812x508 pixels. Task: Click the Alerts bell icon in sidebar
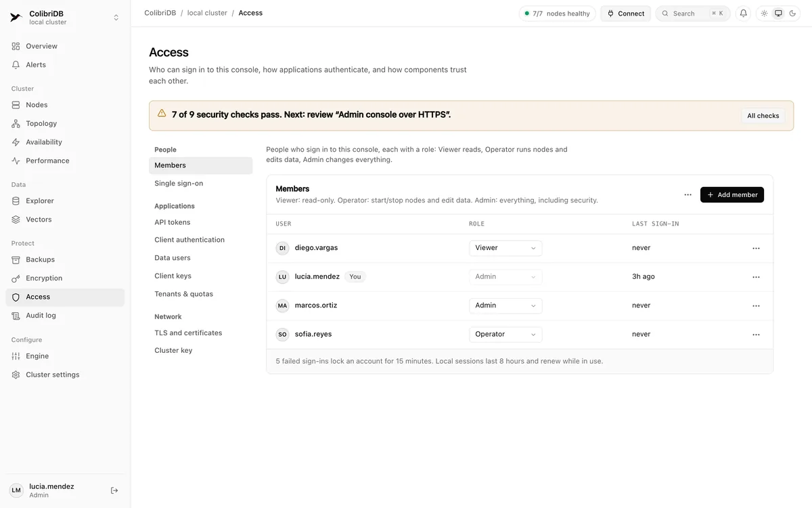coord(16,65)
